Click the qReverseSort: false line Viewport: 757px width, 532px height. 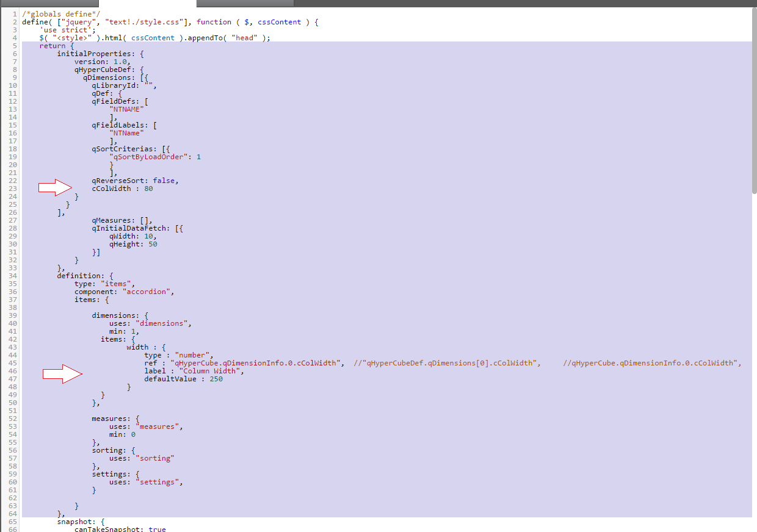(x=136, y=181)
